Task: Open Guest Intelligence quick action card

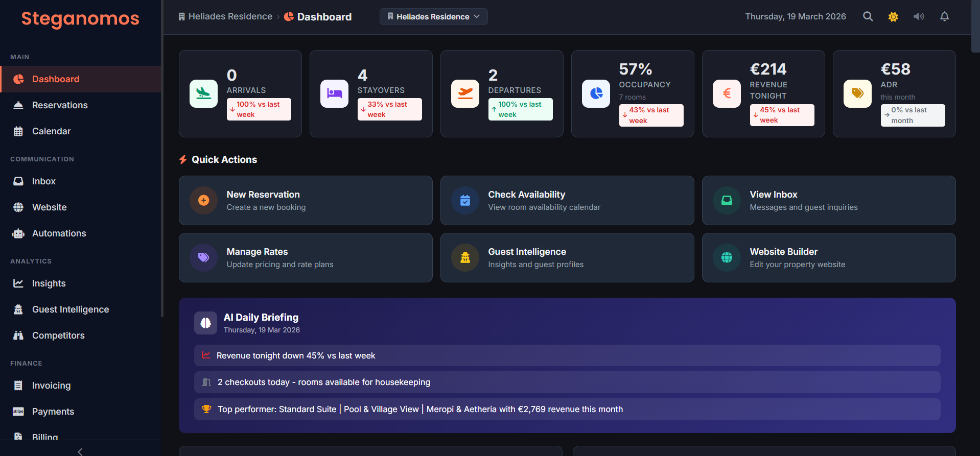Action: [x=567, y=258]
